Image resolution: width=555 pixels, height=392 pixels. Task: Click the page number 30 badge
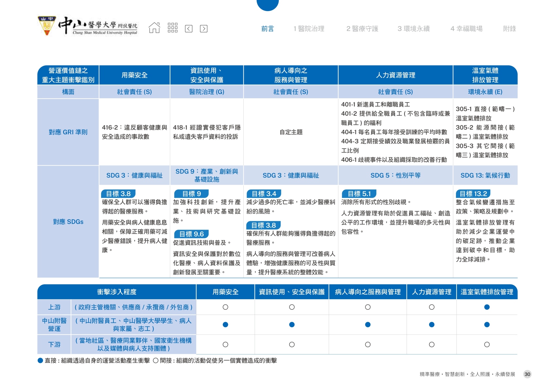pos(527,374)
